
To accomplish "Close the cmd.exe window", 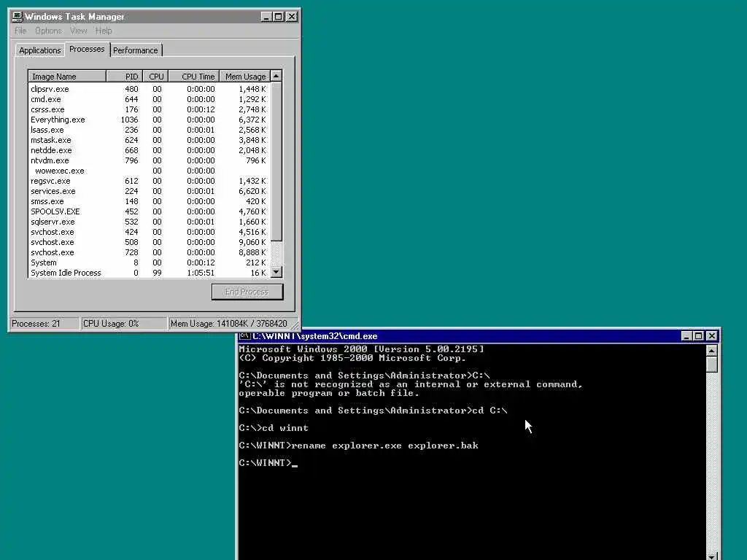I will [712, 336].
